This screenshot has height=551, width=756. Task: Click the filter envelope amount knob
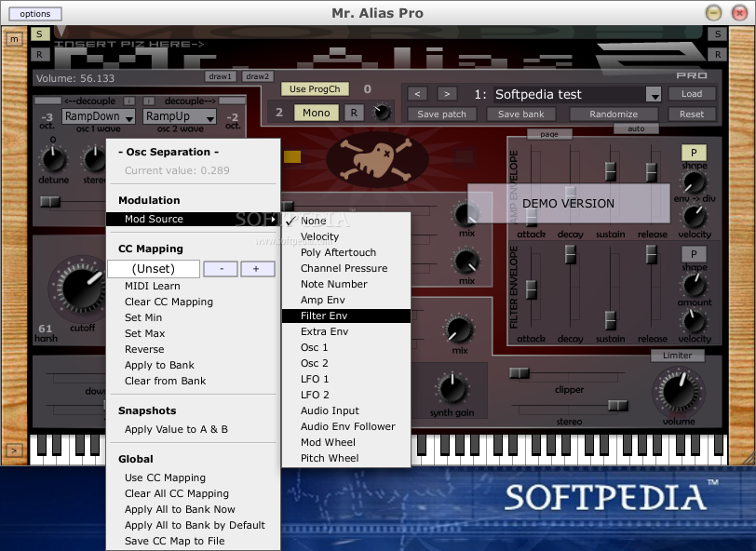[x=695, y=286]
